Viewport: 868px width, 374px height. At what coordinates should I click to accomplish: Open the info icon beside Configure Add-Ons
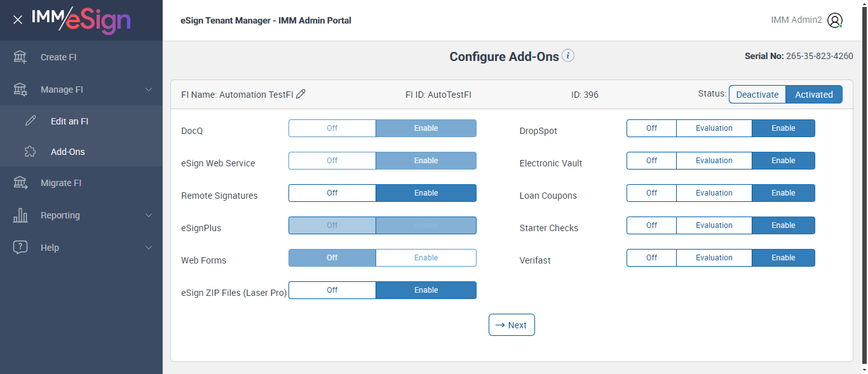tap(569, 56)
